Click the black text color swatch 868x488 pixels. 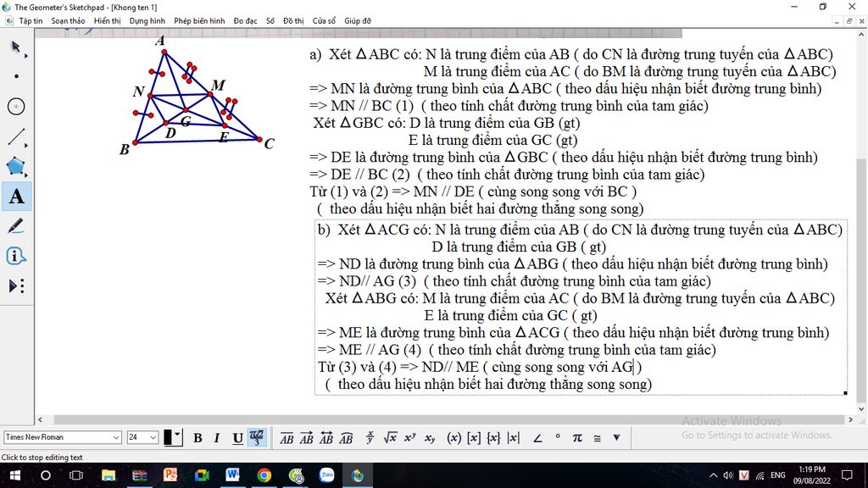point(168,437)
